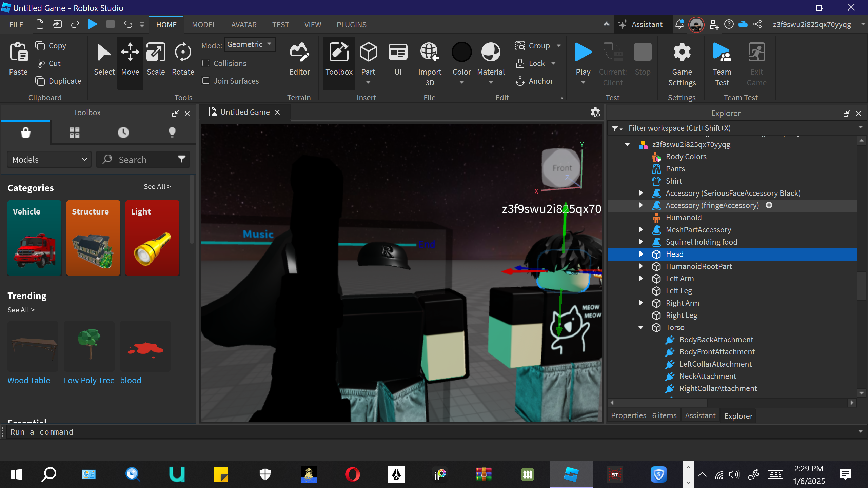Switch to the MODEL ribbon tab
Image resolution: width=868 pixels, height=488 pixels.
[204, 25]
